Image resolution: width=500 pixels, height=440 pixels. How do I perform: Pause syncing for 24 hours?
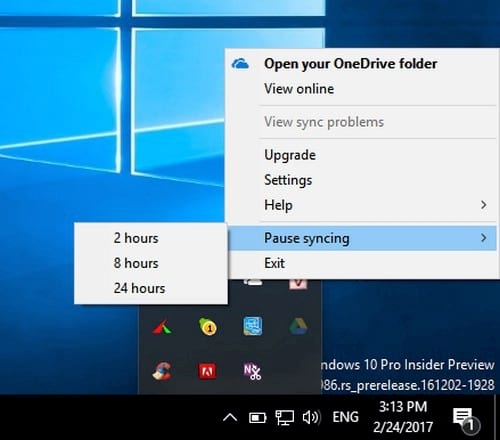tap(151, 288)
